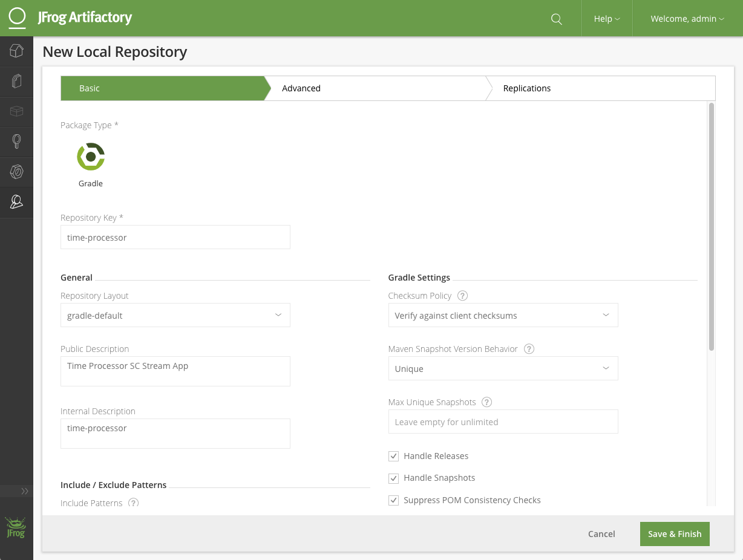Click the Save & Finish button

(675, 534)
